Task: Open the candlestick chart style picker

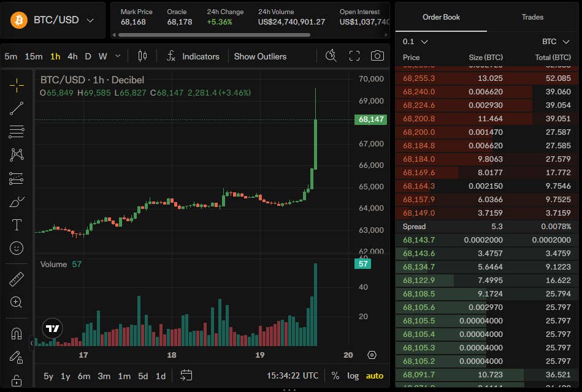Action: 142,56
